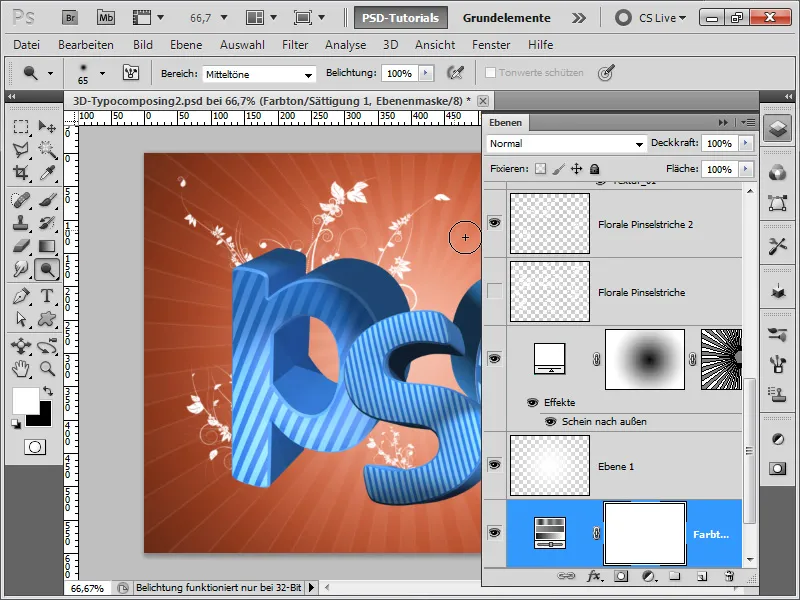Toggle visibility of Effekte
The height and width of the screenshot is (600, 800).
[533, 403]
